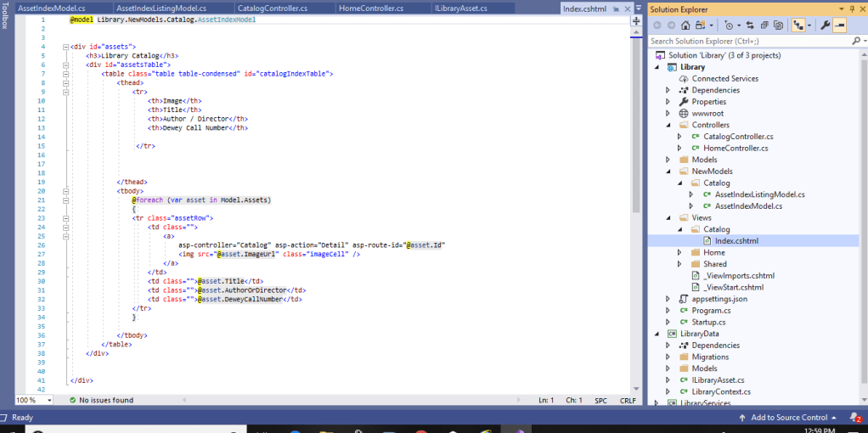The height and width of the screenshot is (433, 868).
Task: Switch to the CatalogController.cs tab
Action: [x=273, y=8]
